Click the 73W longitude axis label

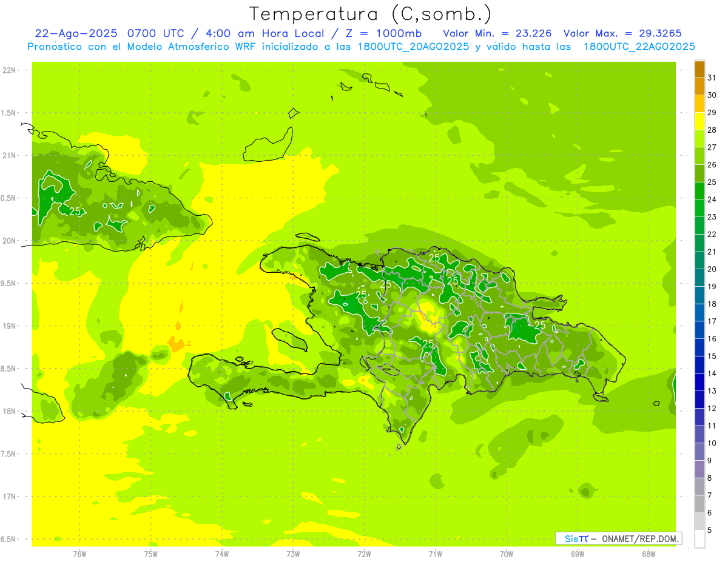coord(293,554)
